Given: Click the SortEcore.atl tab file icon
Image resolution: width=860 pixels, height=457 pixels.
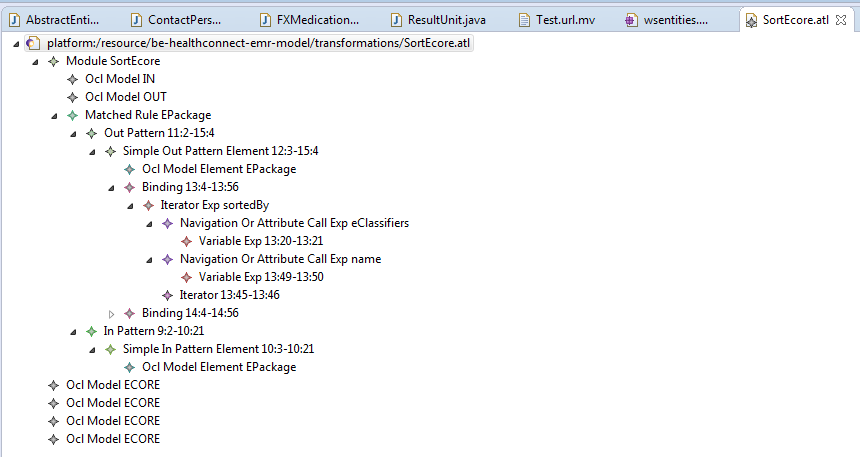Looking at the screenshot, I should 751,21.
